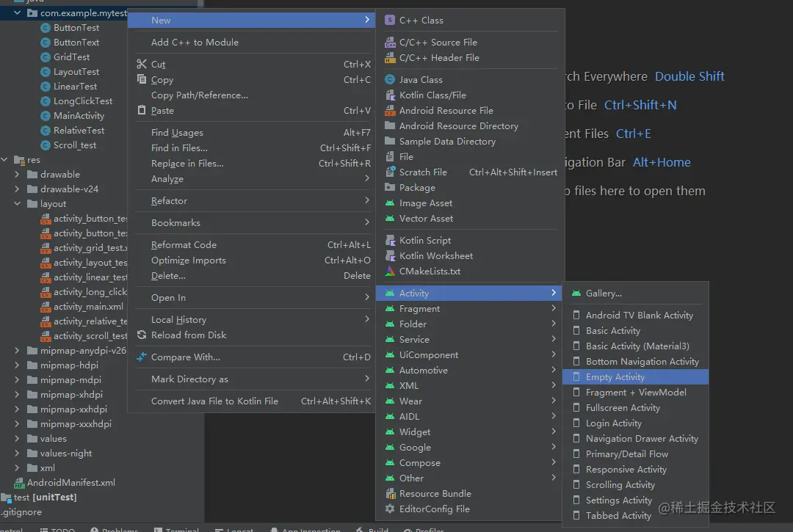Open the Local History submenu

tap(251, 319)
